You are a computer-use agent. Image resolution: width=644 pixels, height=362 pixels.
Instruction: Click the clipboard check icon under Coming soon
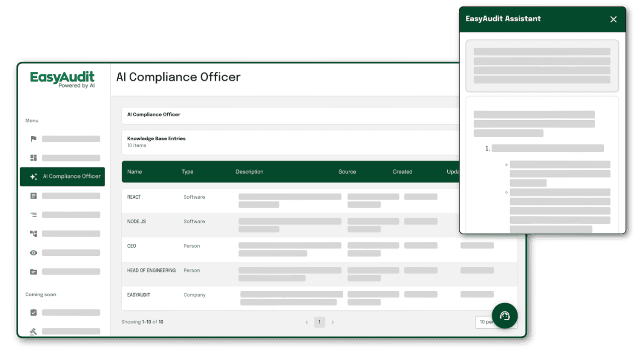coord(33,312)
